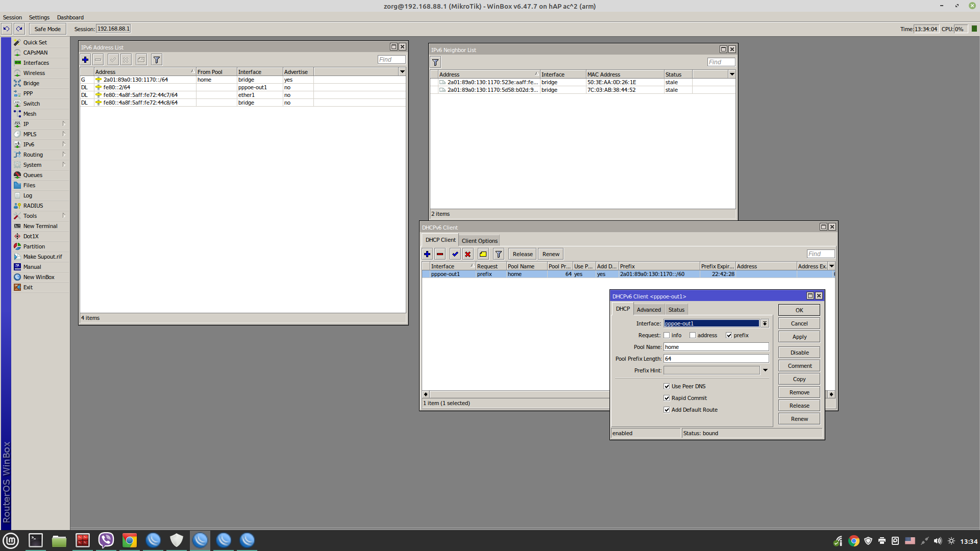Uncheck the prefix request checkbox
The height and width of the screenshot is (551, 980).
point(729,335)
